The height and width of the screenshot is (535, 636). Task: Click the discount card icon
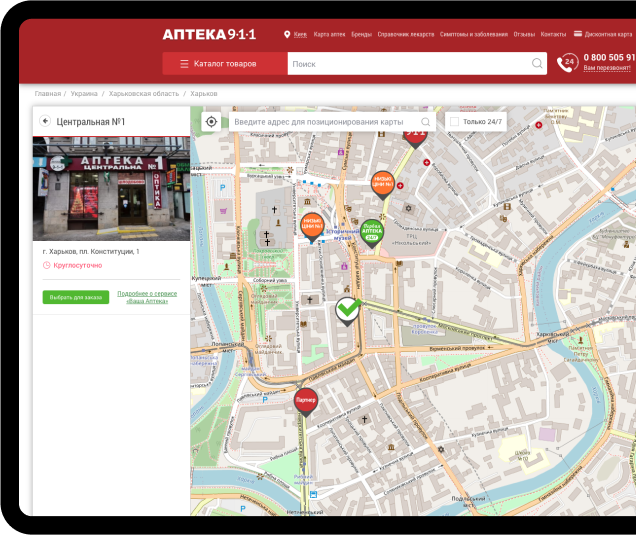[578, 34]
